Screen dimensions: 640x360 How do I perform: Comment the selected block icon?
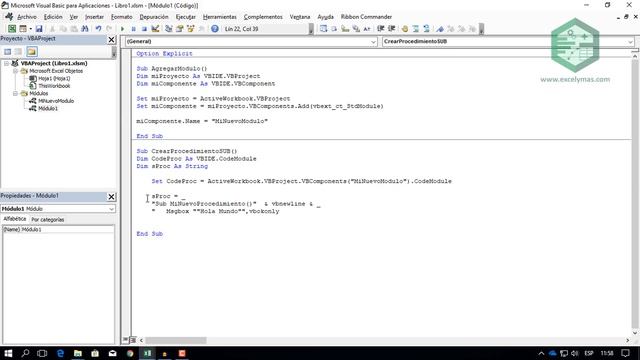tap(416, 29)
